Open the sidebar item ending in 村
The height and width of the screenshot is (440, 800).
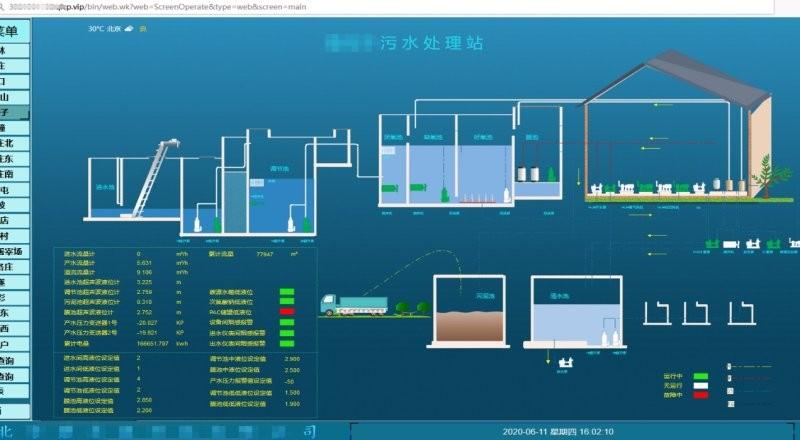click(x=15, y=236)
